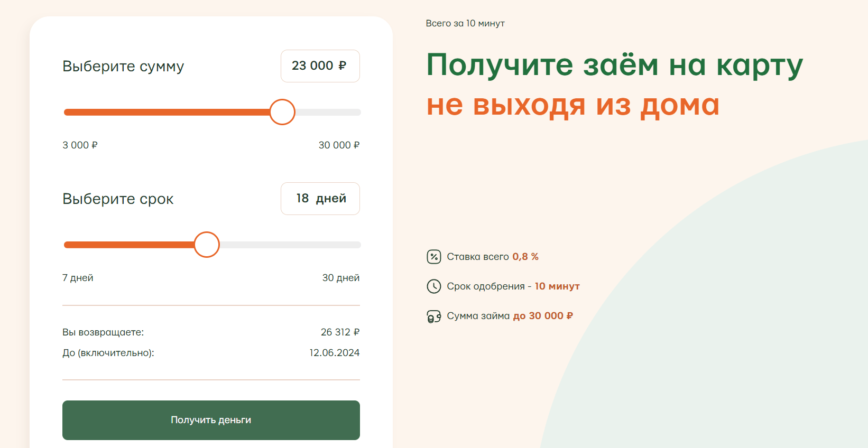This screenshot has width=868, height=448.
Task: Click the 30 дней maximum label
Action: tap(341, 278)
